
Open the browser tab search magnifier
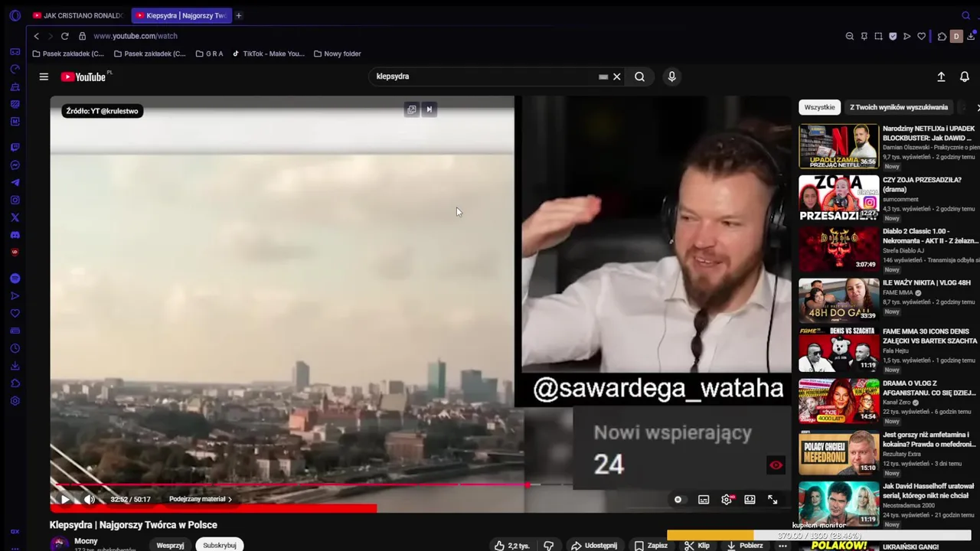coord(965,15)
